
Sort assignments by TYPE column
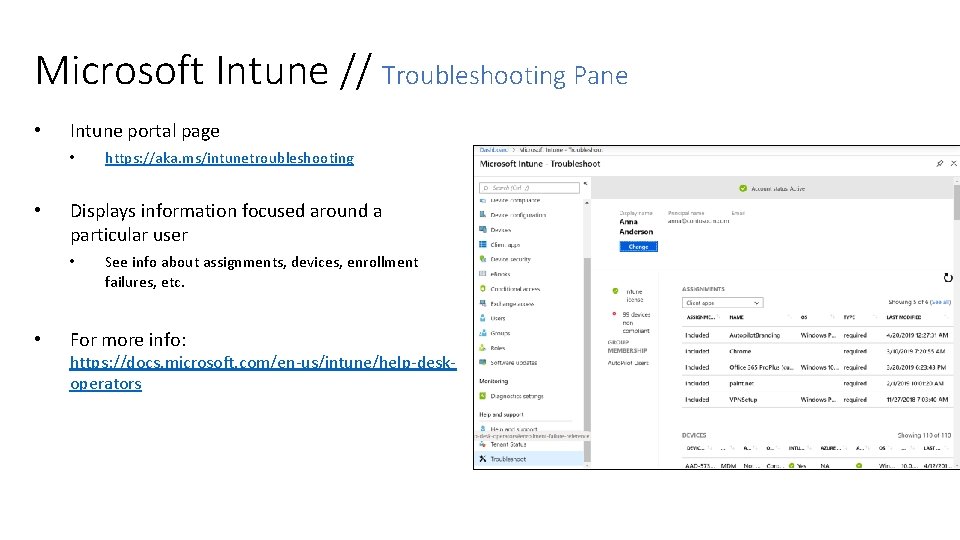click(849, 317)
